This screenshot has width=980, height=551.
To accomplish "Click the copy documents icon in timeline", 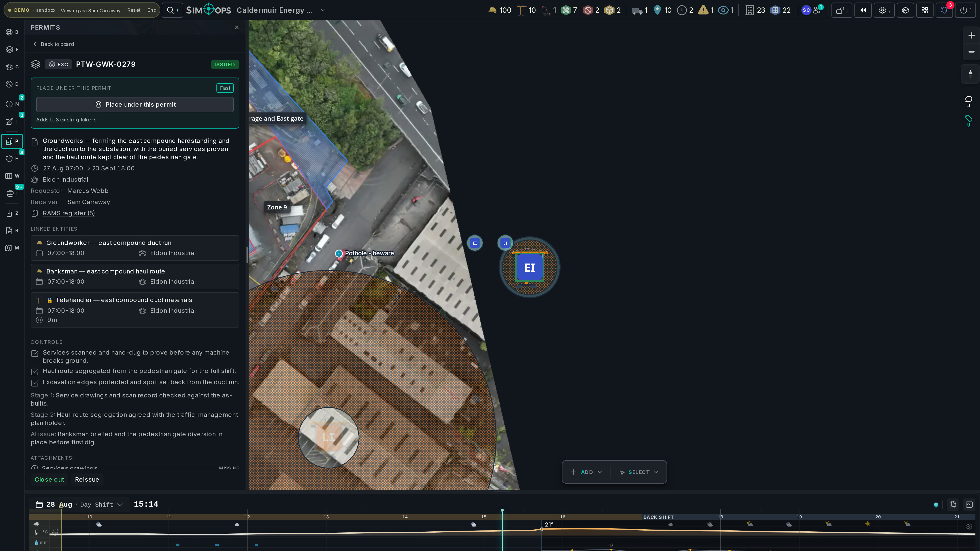I will coord(953,505).
